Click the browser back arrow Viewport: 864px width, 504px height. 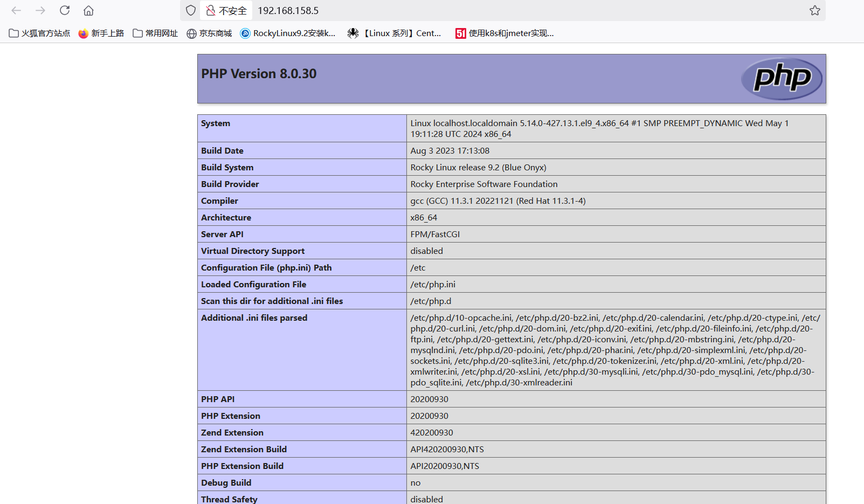[16, 10]
